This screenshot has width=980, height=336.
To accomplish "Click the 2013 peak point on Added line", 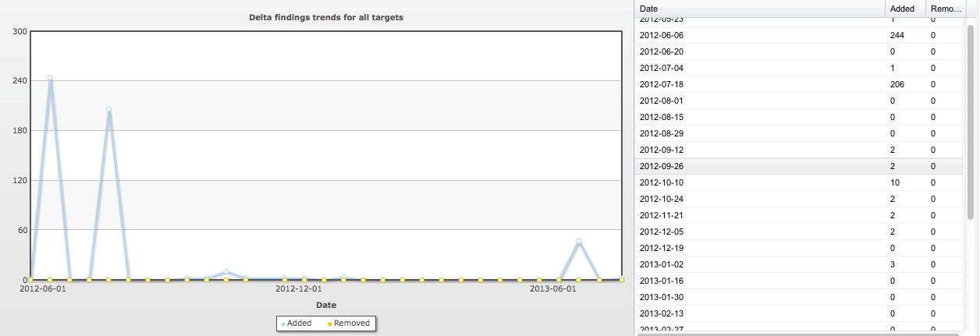I will point(578,242).
